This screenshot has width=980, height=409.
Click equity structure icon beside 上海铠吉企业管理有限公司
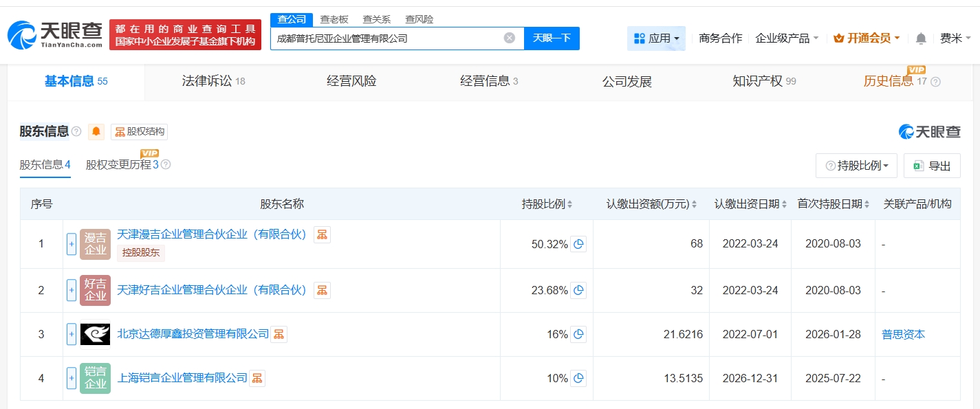(257, 378)
